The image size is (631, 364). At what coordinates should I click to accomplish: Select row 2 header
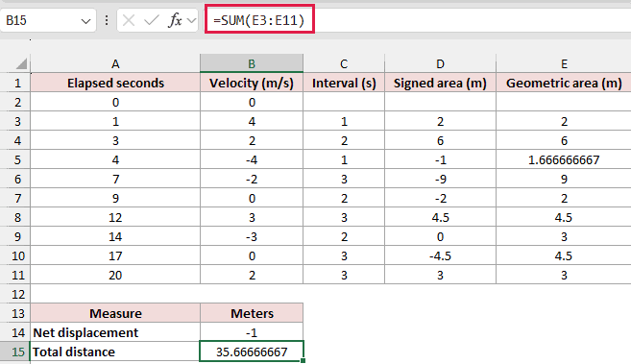(x=15, y=102)
